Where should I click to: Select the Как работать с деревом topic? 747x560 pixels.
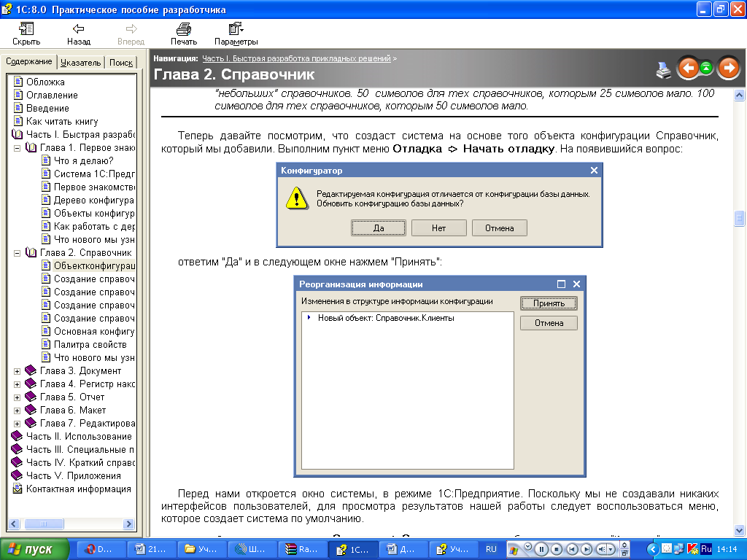94,227
